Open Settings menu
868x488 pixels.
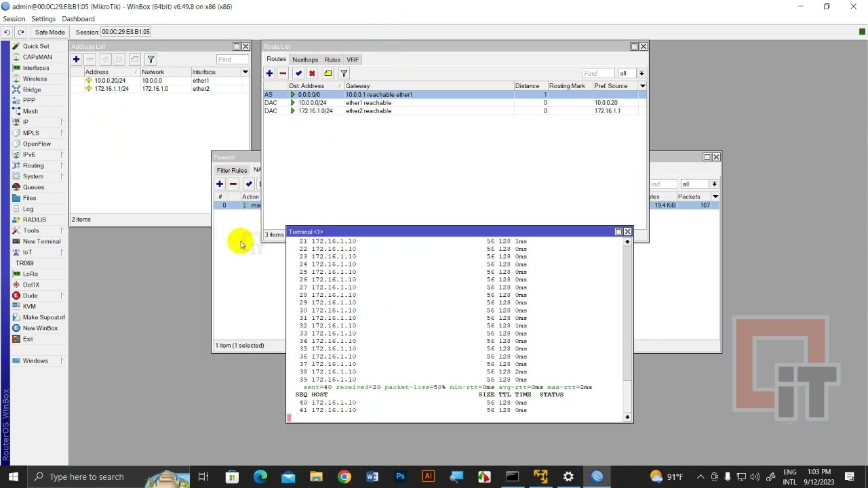[x=43, y=19]
